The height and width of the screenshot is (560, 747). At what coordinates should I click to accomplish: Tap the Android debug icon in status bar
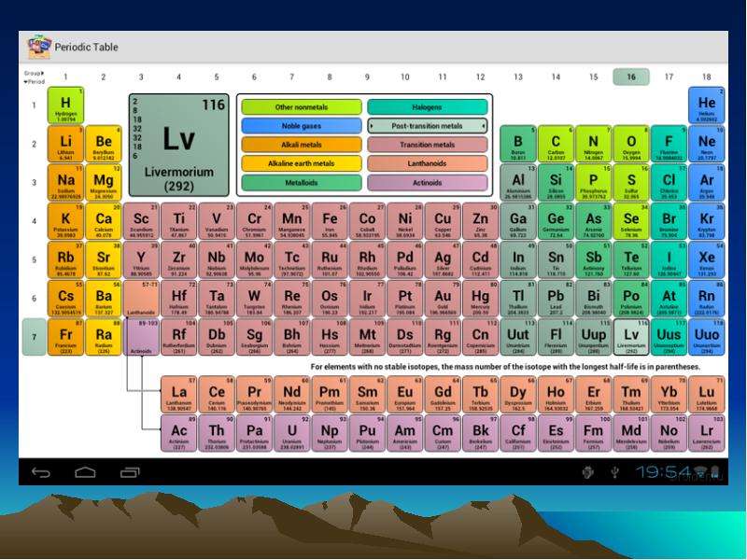pyautogui.click(x=588, y=472)
